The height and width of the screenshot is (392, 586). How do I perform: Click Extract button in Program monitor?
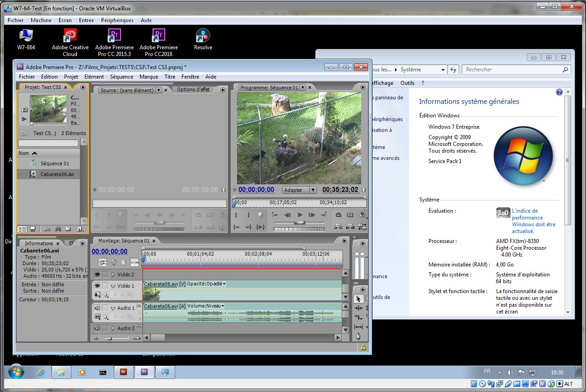point(350,227)
